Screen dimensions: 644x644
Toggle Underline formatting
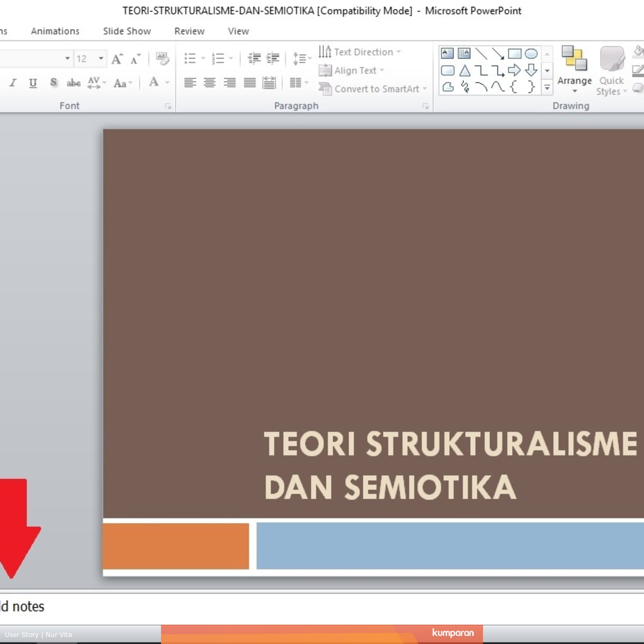pos(33,83)
